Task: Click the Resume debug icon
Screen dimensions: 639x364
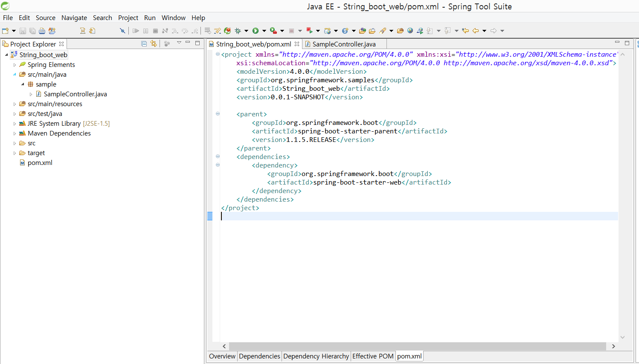Action: pos(136,31)
